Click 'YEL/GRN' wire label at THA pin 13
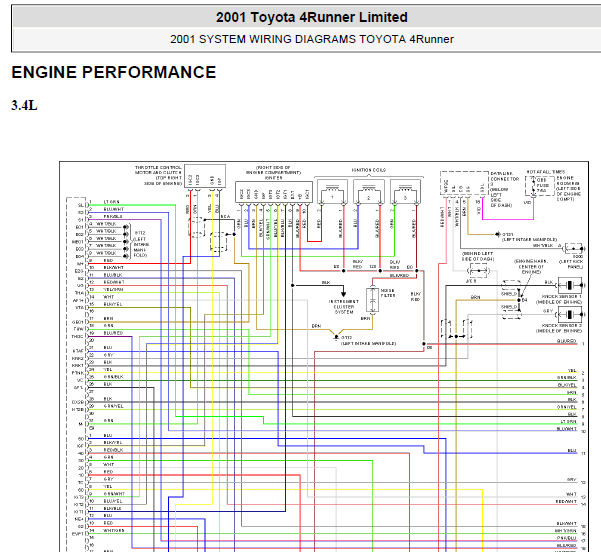The image size is (601, 552). click(x=113, y=289)
